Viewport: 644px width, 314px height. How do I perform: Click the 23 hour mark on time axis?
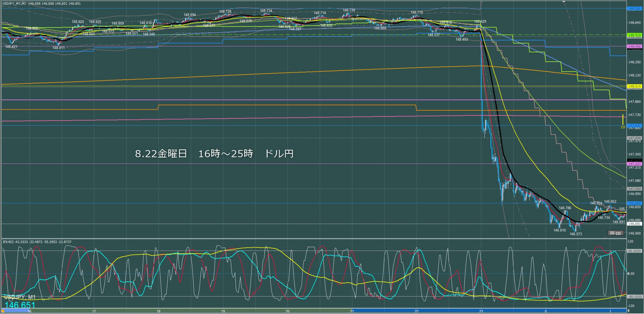[x=481, y=311]
